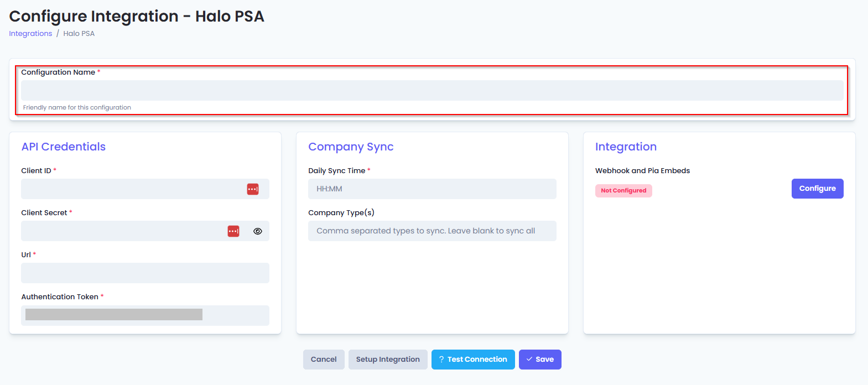Click the Not Configured status badge
This screenshot has width=868, height=385.
[x=623, y=191]
